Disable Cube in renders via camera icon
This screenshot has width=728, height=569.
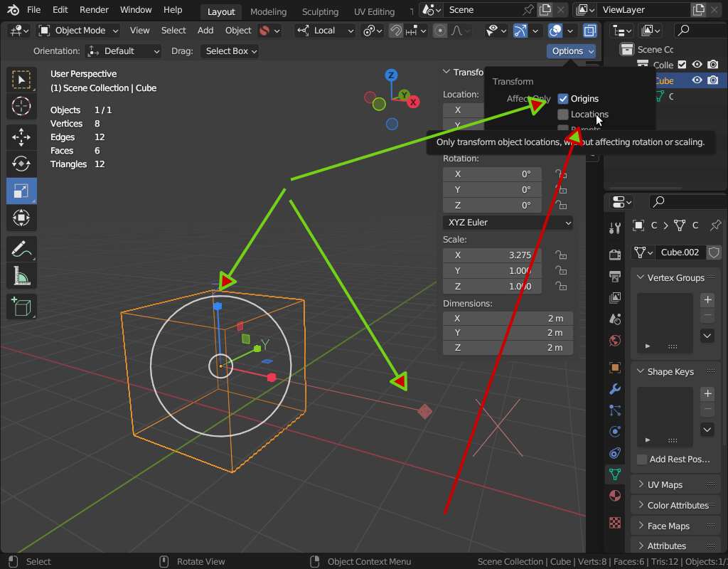pos(712,80)
